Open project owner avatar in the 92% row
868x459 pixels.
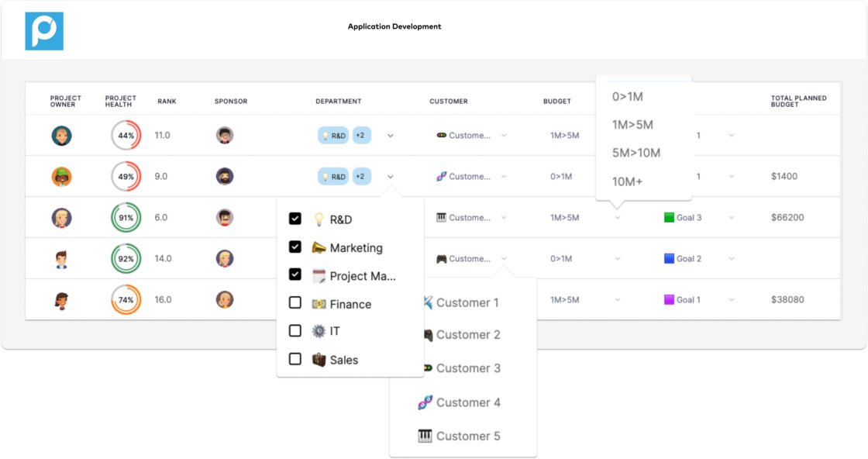pos(61,258)
